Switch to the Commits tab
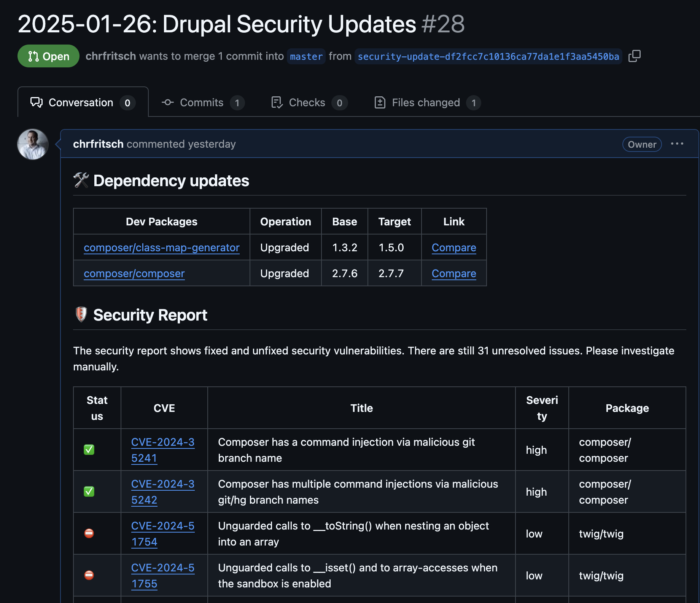The image size is (700, 603). (x=203, y=102)
